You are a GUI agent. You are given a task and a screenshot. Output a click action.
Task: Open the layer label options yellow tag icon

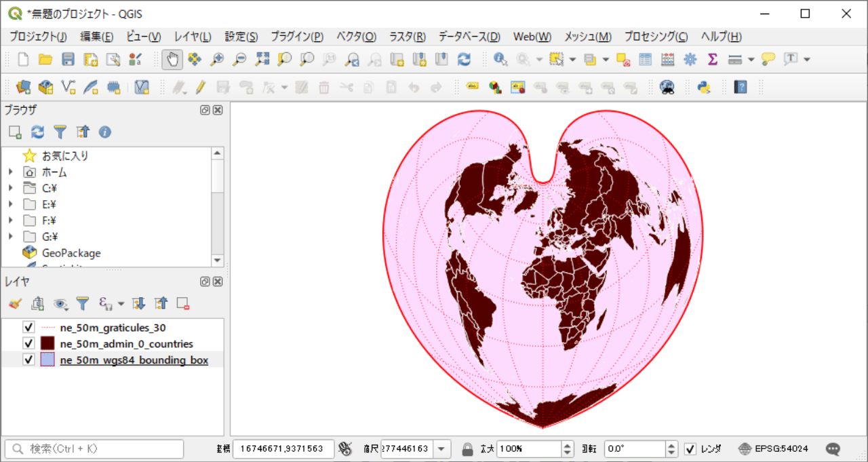pyautogui.click(x=473, y=87)
